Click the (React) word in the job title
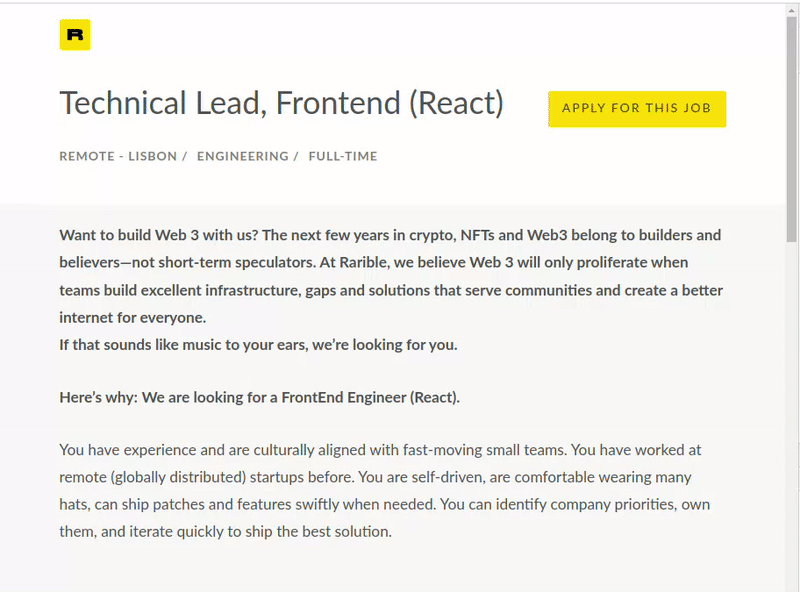 456,103
